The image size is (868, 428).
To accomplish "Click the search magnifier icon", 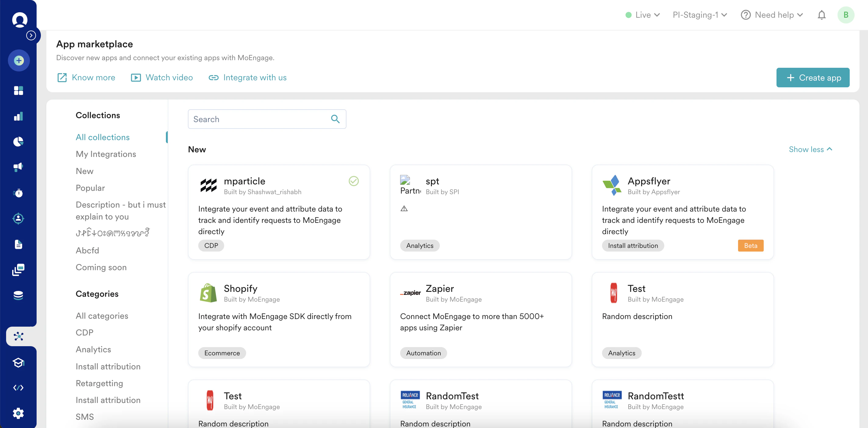I will (x=335, y=119).
